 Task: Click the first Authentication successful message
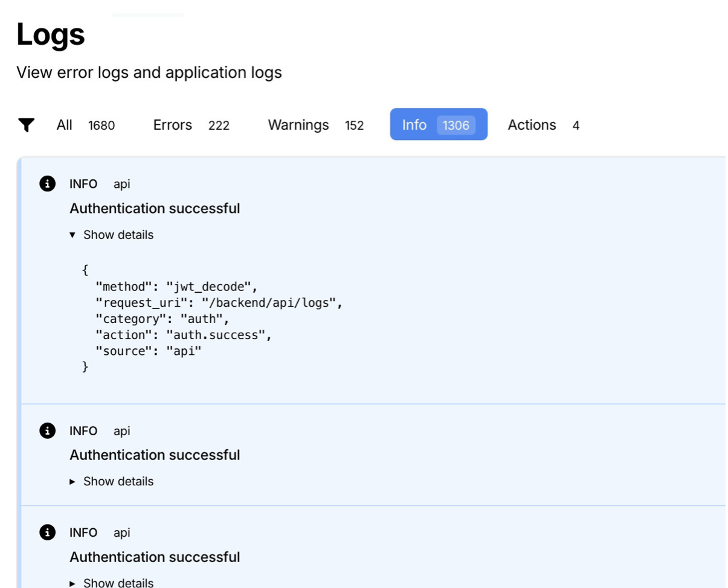coord(155,208)
